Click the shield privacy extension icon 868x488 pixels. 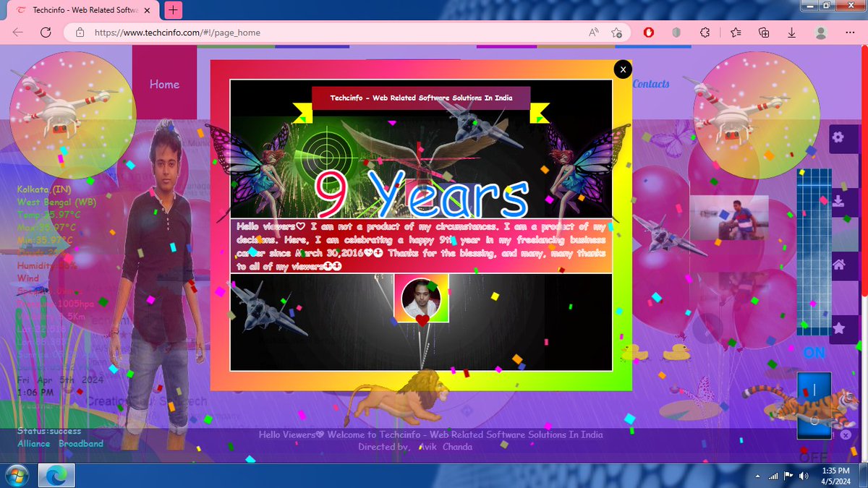(676, 33)
